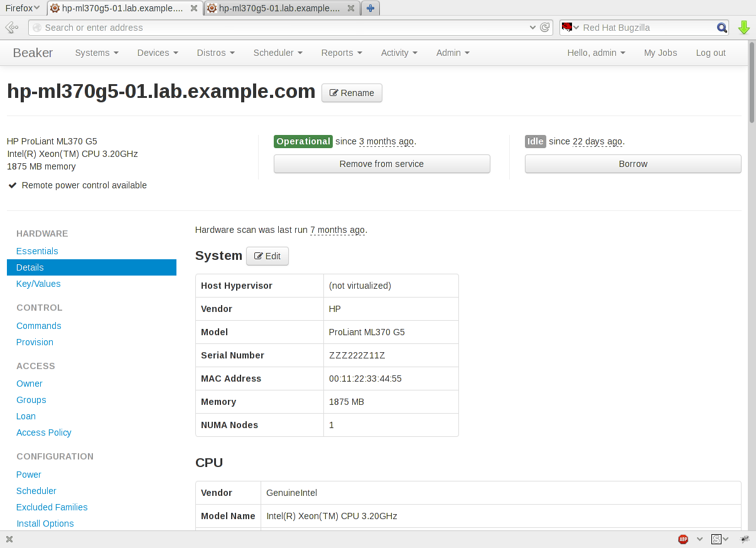Open the address bar history dropdown arrow
This screenshot has width=756, height=548.
coord(533,28)
